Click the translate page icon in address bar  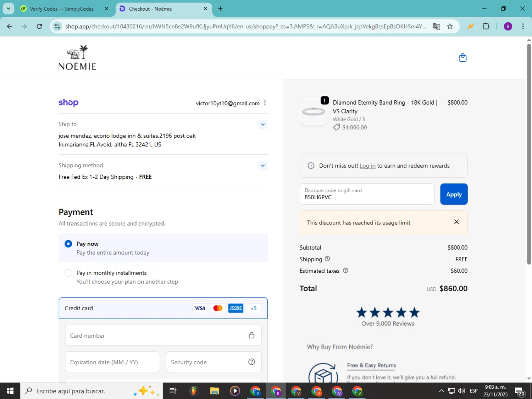tap(436, 26)
